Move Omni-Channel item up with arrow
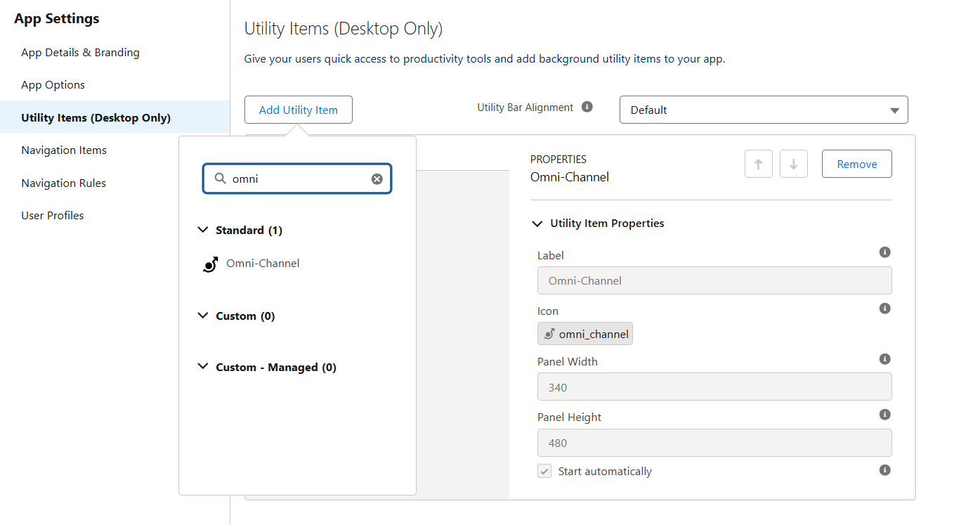 [x=759, y=164]
